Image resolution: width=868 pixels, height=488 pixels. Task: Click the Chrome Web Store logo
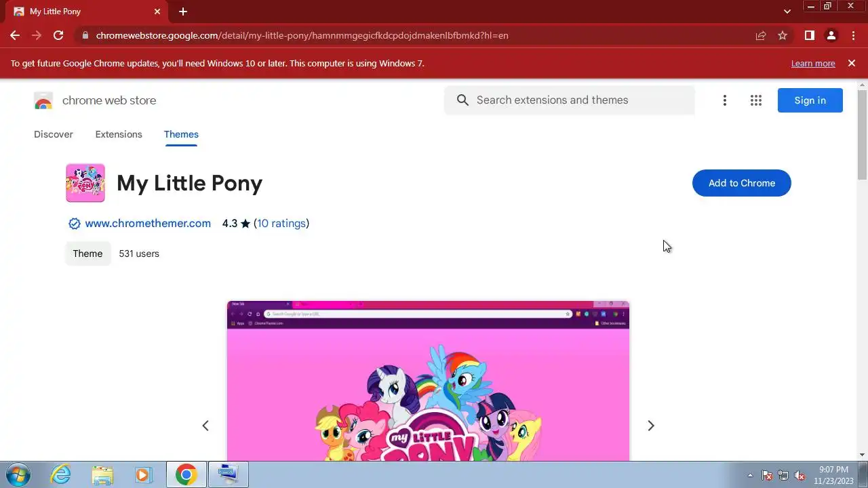pyautogui.click(x=43, y=101)
